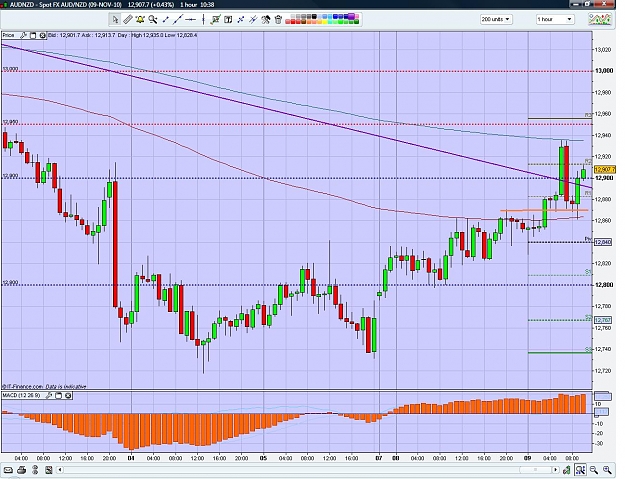Click the horizontal scrollbar right arrow
The height and width of the screenshot is (479, 625).
coord(554,469)
